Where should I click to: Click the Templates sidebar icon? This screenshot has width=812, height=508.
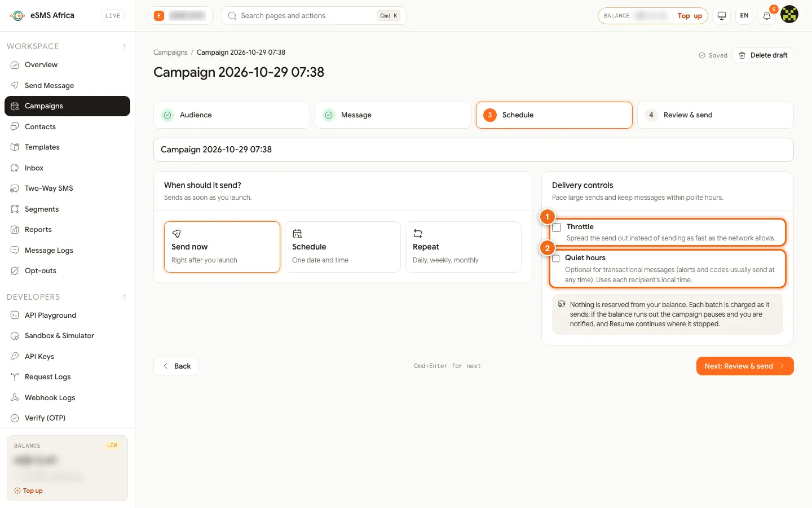[15, 147]
